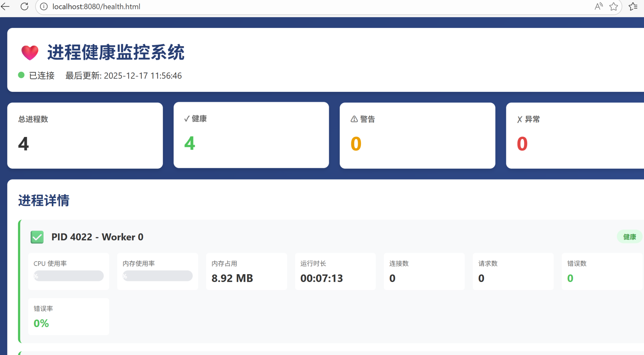Open the site information icon
Image resolution: width=644 pixels, height=355 pixels.
(44, 7)
